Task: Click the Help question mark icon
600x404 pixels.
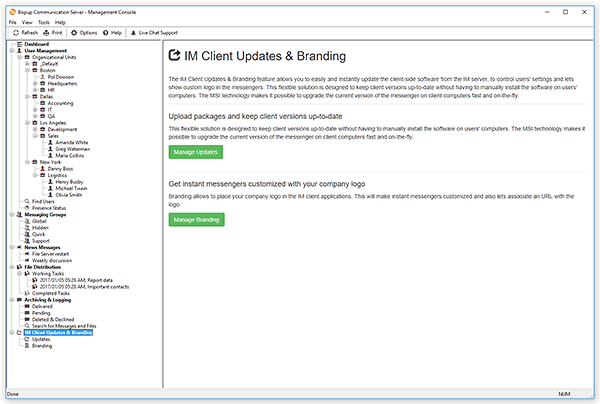Action: [105, 32]
